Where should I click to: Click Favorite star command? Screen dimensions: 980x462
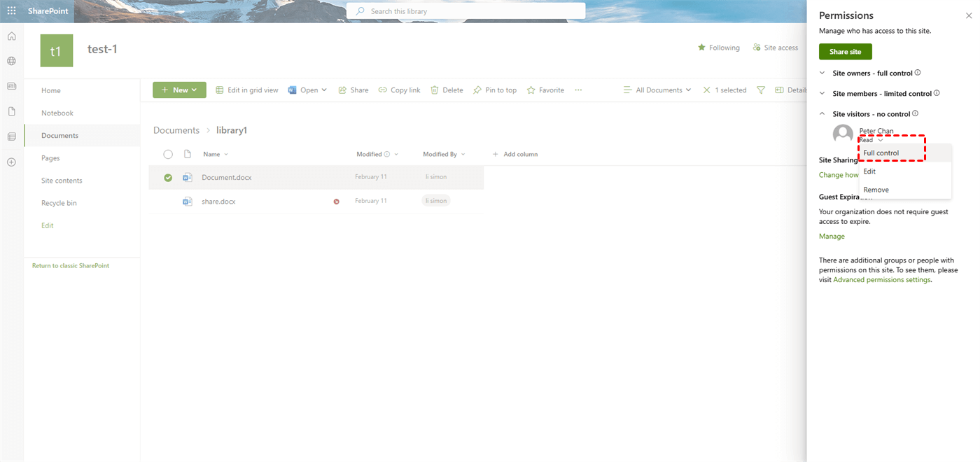545,90
